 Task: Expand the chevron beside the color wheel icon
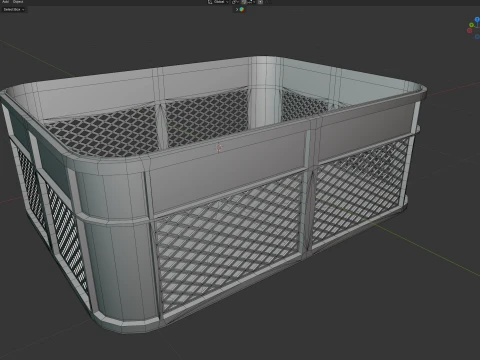237,9
